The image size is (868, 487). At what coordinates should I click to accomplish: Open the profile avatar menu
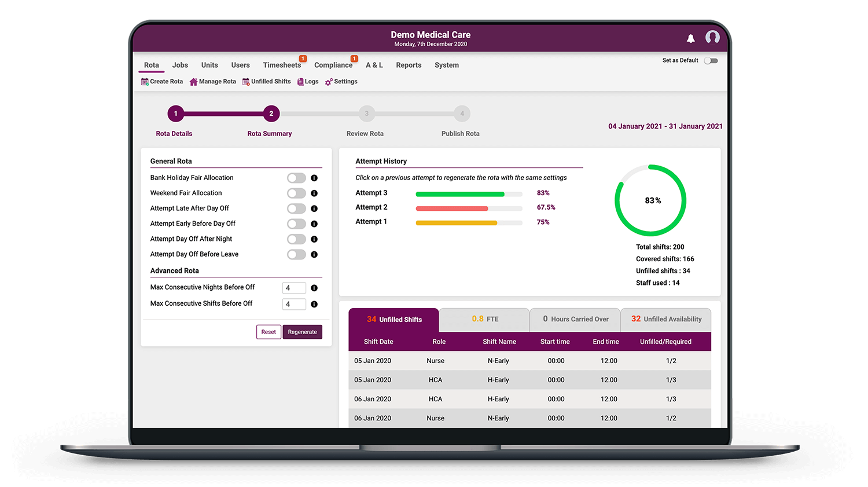712,37
